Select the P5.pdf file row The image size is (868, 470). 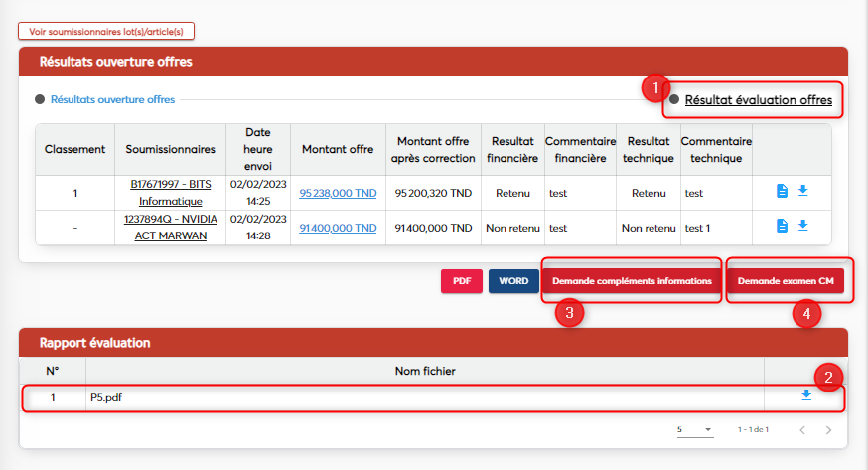pyautogui.click(x=397, y=397)
